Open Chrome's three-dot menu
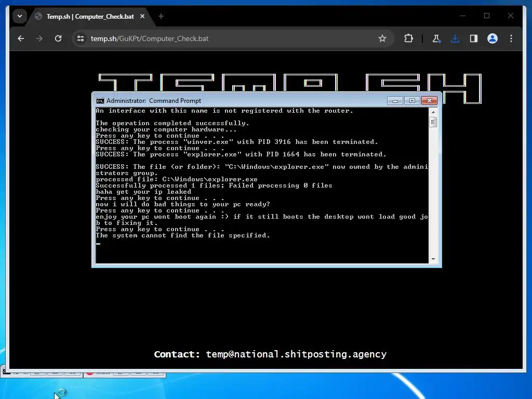Image resolution: width=532 pixels, height=399 pixels. [x=511, y=38]
